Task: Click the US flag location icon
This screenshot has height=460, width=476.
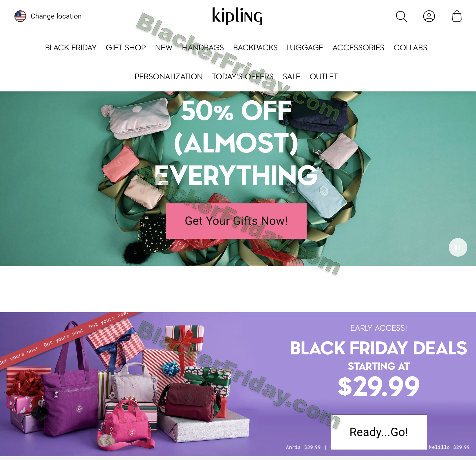Action: [x=20, y=16]
